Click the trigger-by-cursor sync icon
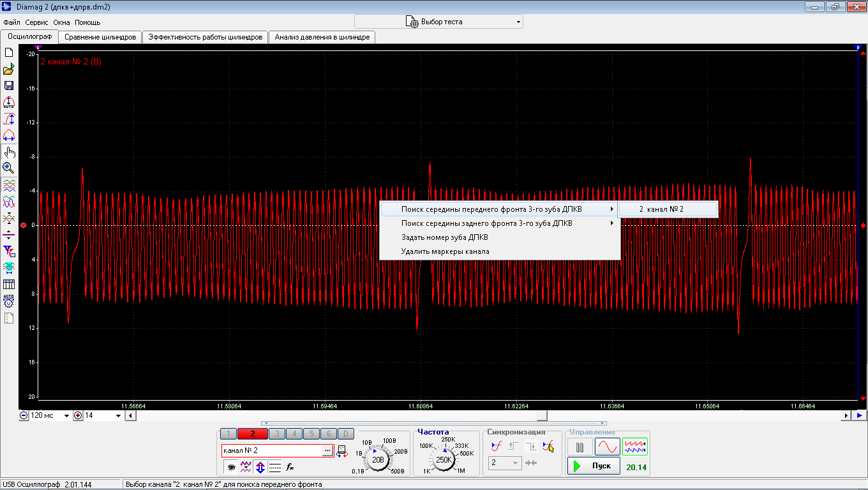Screen dimensions: 868x490 548,446
